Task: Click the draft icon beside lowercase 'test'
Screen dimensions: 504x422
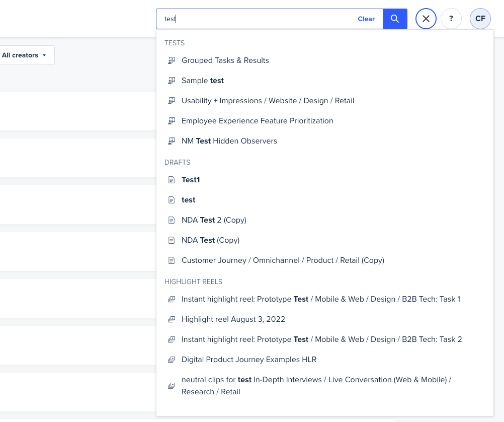Action: (172, 200)
